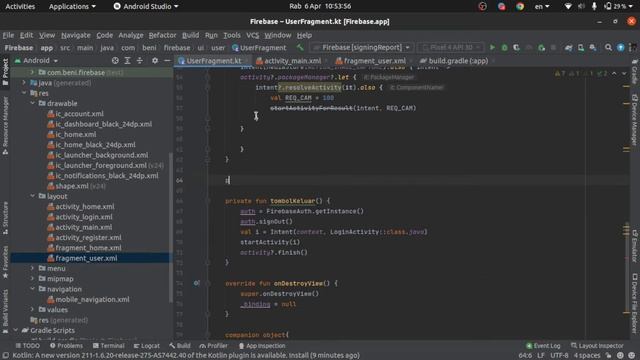Open project panel settings gear
Viewport: 640px width, 360px height.
[x=155, y=60]
